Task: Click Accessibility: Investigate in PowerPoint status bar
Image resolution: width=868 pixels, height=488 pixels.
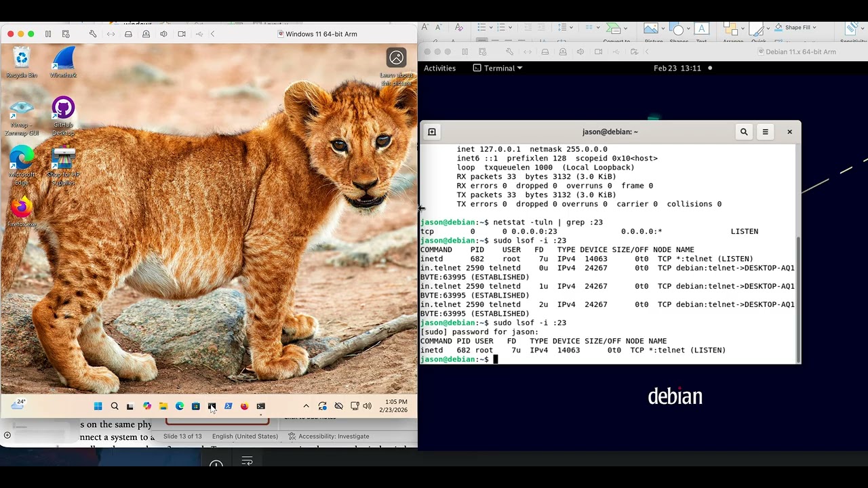Action: tap(329, 436)
